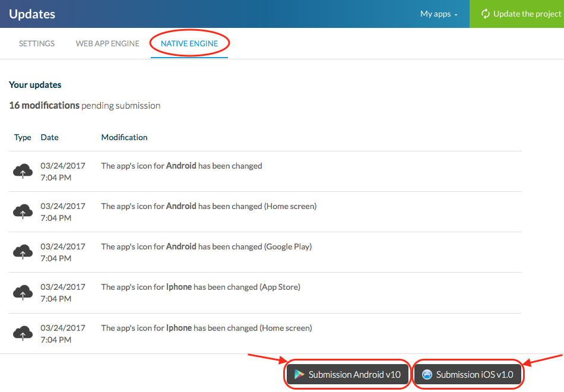Click the Type column header
The image size is (564, 392).
[x=23, y=137]
